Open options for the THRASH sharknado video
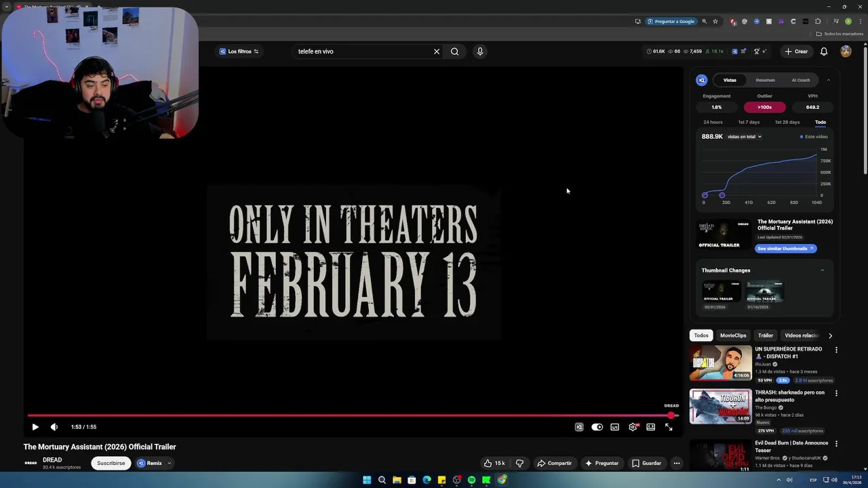 [836, 393]
